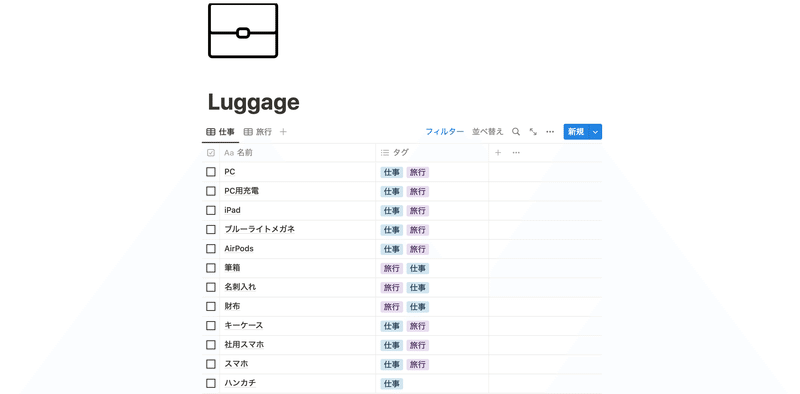
Task: Open the PC用充電 item
Action: (242, 191)
